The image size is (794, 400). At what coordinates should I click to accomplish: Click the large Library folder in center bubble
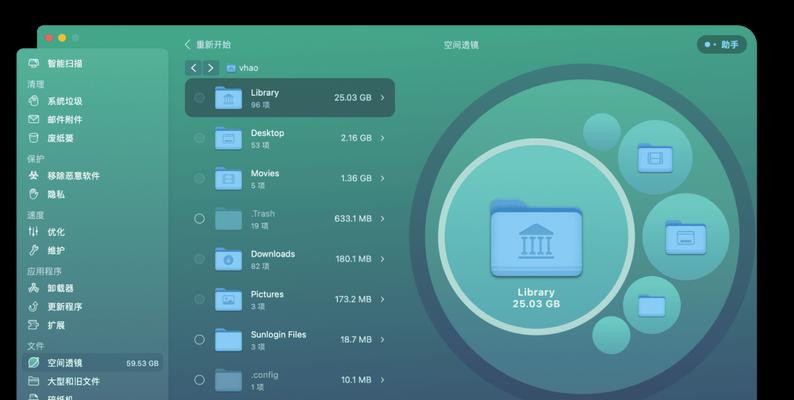(536, 239)
